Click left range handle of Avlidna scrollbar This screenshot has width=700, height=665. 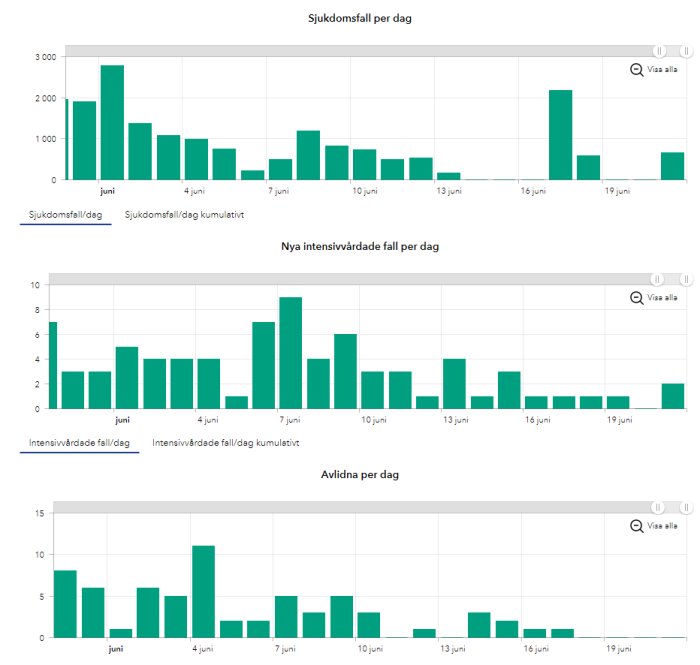[657, 507]
